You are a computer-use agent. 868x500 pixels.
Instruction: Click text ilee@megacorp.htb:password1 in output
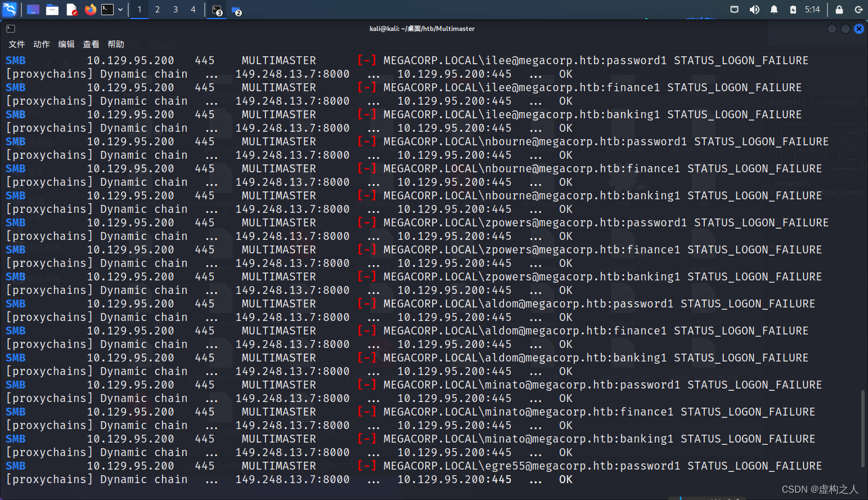pos(576,60)
